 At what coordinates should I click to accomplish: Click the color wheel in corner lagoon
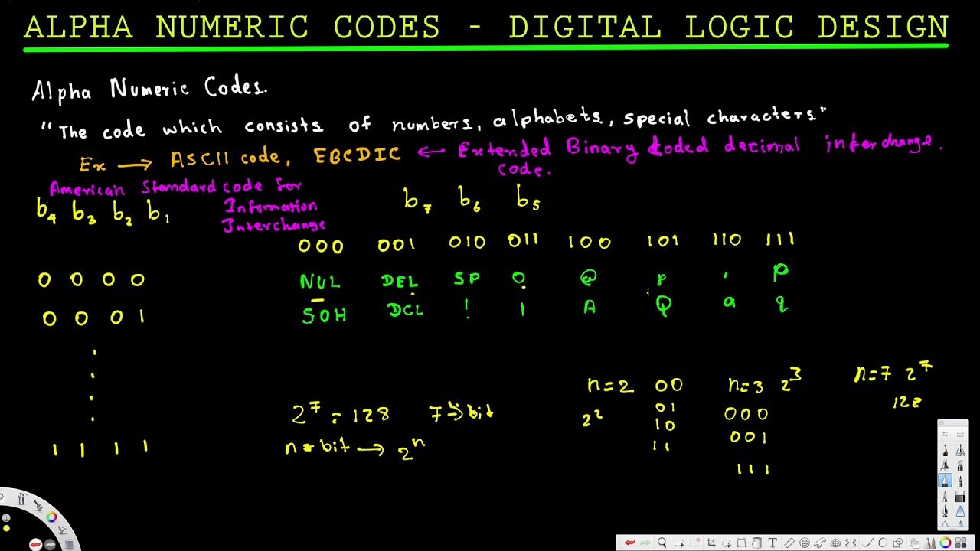[x=51, y=517]
